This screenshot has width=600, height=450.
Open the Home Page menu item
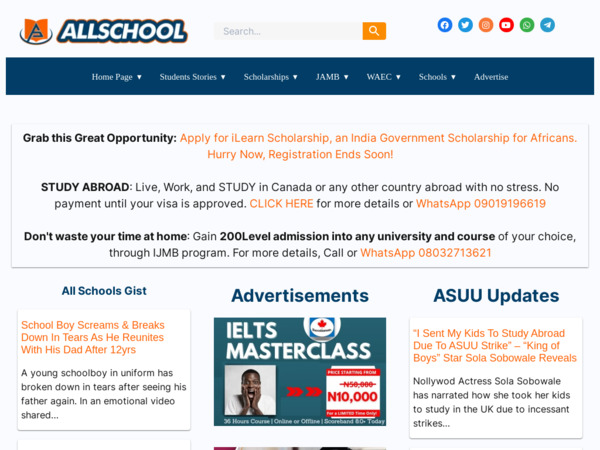pos(112,77)
